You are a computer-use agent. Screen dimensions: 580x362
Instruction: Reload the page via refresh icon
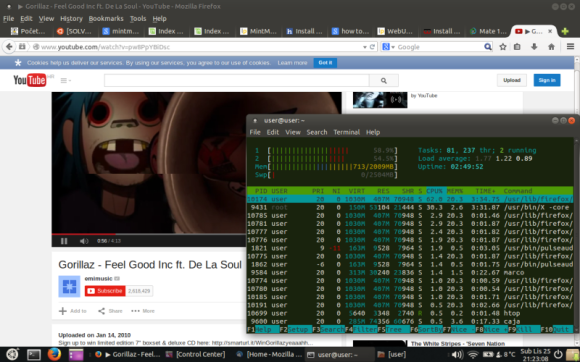[372, 47]
